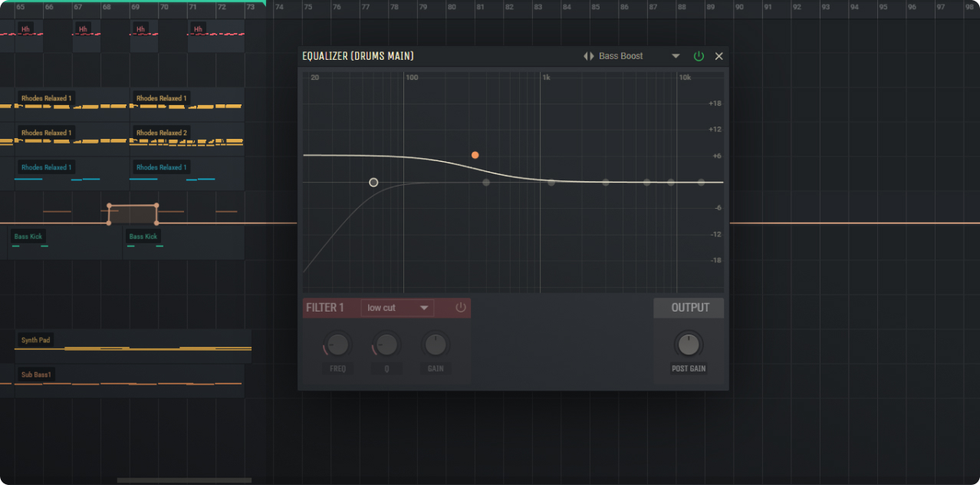The height and width of the screenshot is (485, 980).
Task: Click the OUTPUT section header
Action: pyautogui.click(x=689, y=308)
